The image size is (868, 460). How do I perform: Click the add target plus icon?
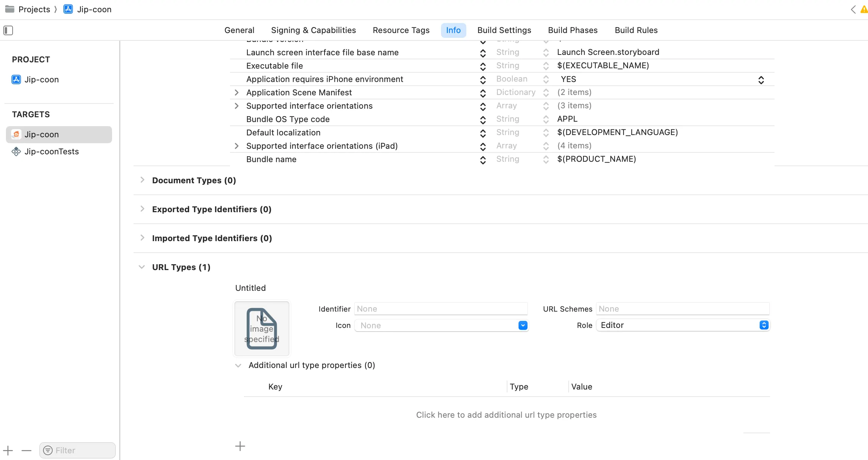coord(8,451)
